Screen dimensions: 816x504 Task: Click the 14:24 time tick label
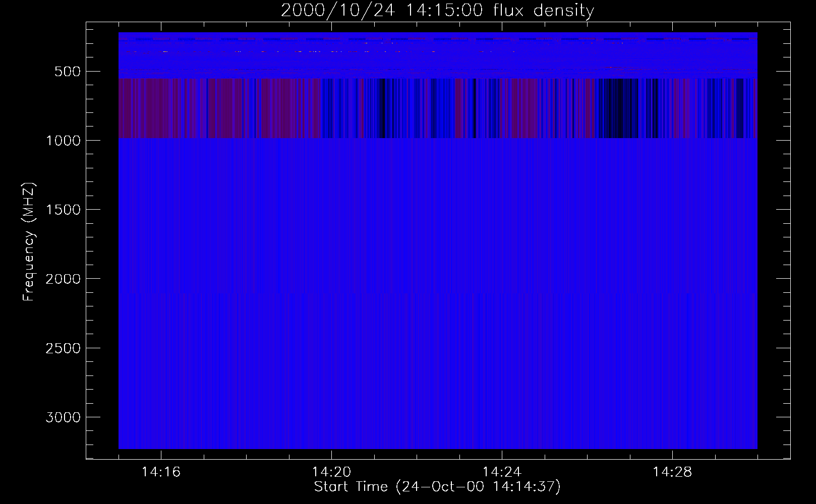[502, 472]
